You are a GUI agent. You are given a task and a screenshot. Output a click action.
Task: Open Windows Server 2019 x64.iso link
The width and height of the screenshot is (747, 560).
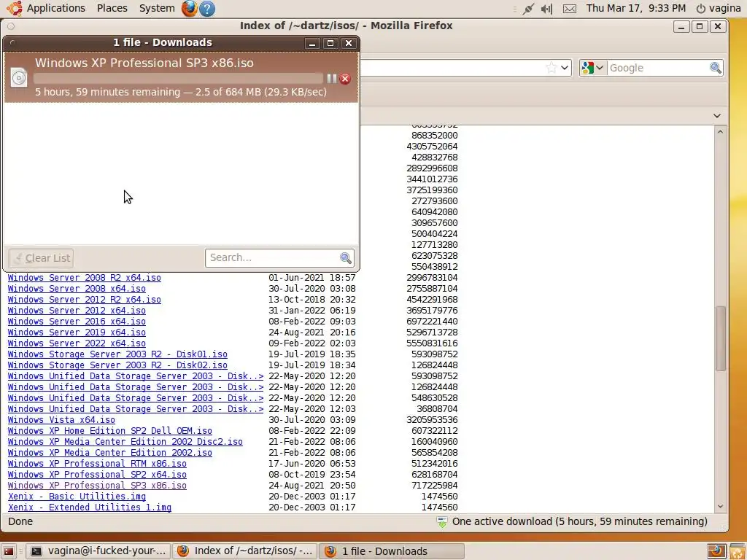(77, 332)
